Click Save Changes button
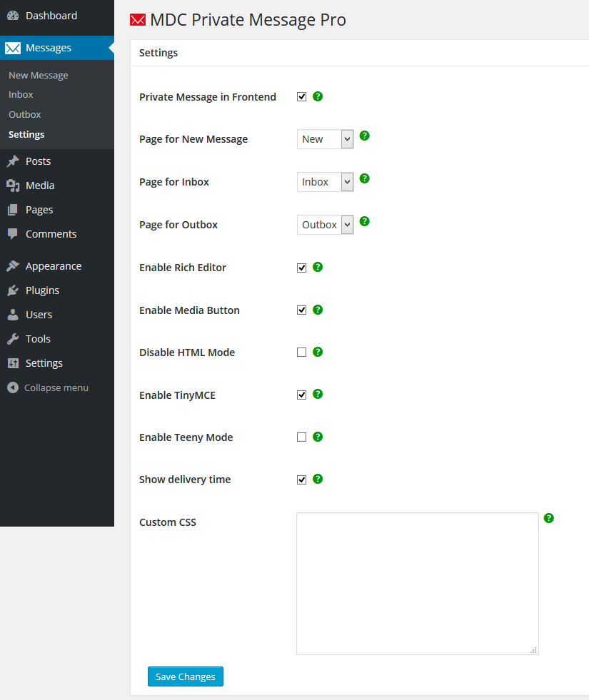589x700 pixels. pyautogui.click(x=186, y=676)
